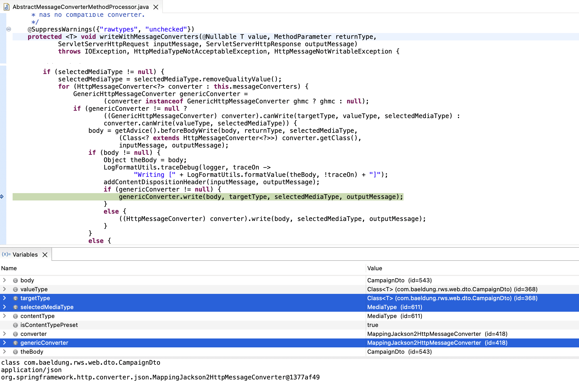This screenshot has width=579, height=392.
Task: Expand the selectedMediaType variable
Action: coord(4,307)
